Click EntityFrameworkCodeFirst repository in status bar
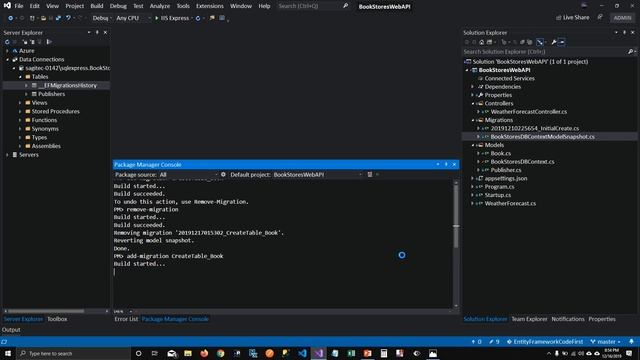 click(x=545, y=342)
